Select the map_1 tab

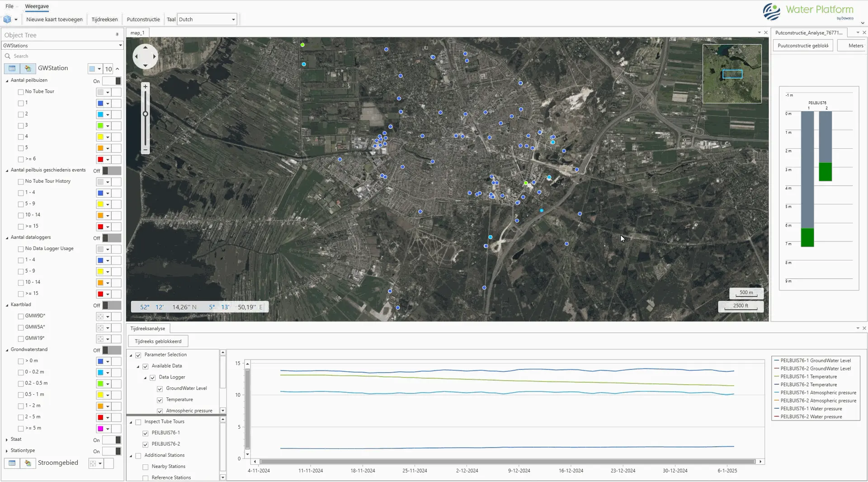click(137, 33)
